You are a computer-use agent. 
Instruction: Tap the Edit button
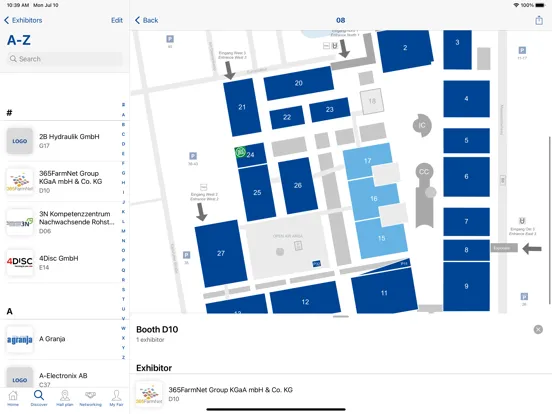pos(117,20)
